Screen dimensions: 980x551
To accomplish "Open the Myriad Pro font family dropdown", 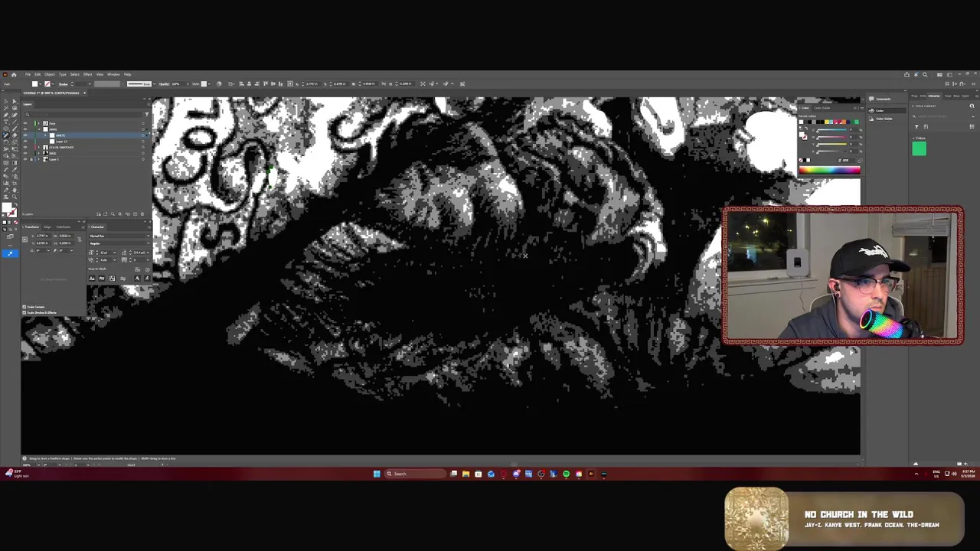I will (x=149, y=236).
